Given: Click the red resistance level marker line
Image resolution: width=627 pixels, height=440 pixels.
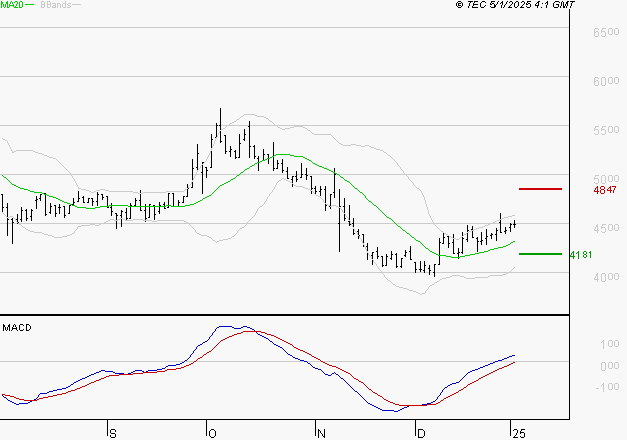Looking at the screenshot, I should 540,189.
